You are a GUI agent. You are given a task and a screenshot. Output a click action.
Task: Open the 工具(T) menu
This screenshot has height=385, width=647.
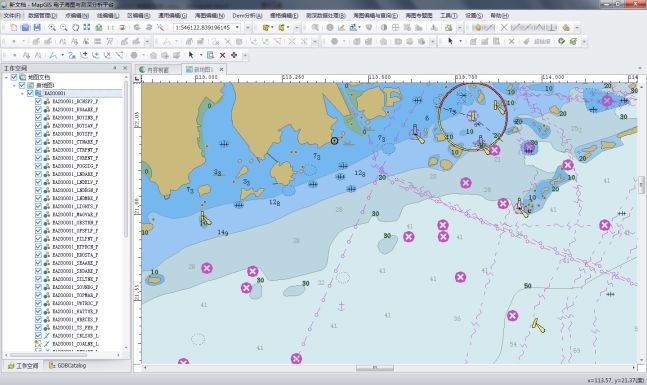tap(449, 16)
